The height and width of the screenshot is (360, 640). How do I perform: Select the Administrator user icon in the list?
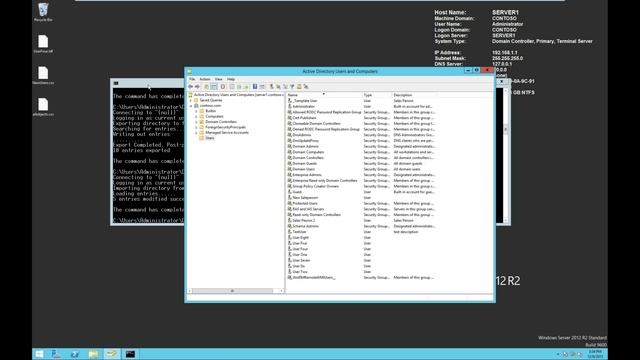point(290,106)
